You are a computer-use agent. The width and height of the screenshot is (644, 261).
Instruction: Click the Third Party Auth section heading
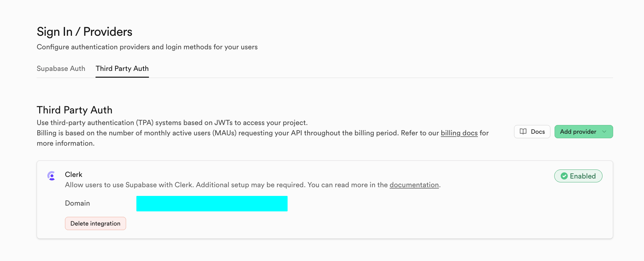pos(74,110)
